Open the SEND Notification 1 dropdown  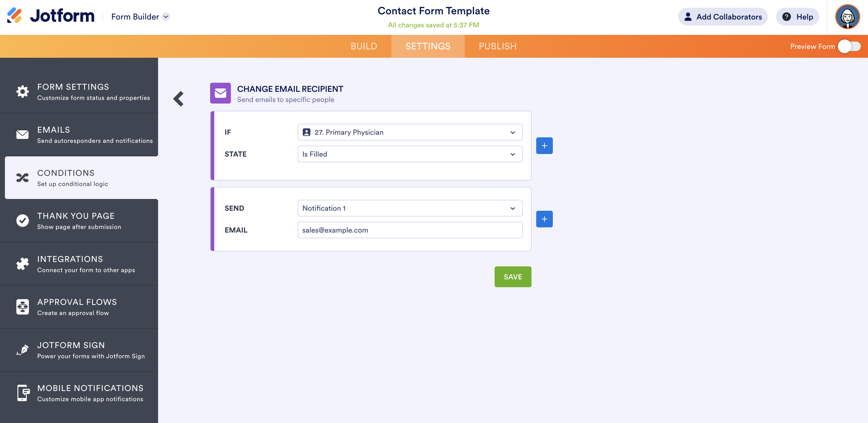(410, 208)
